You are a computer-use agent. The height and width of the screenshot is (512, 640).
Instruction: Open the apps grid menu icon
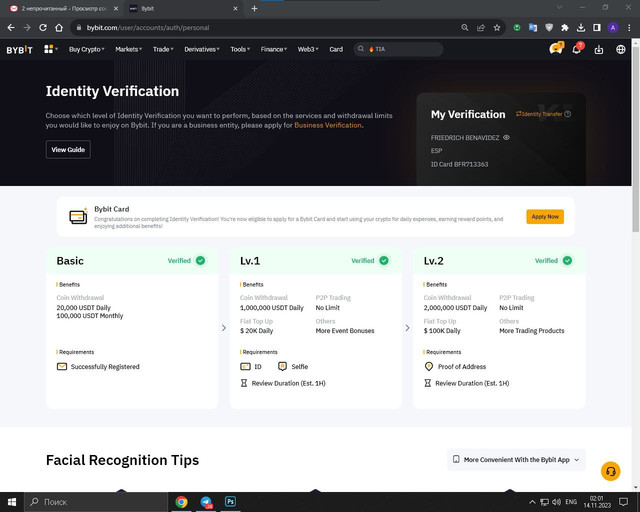(x=49, y=49)
